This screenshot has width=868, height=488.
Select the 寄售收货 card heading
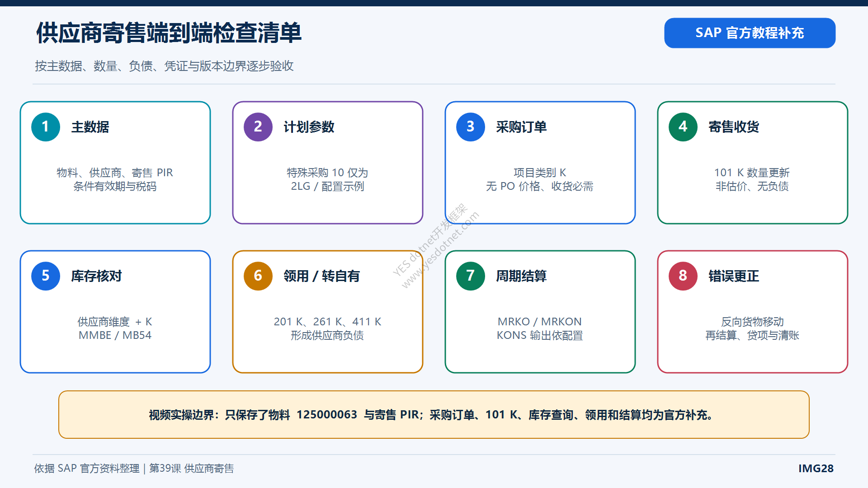tap(734, 127)
